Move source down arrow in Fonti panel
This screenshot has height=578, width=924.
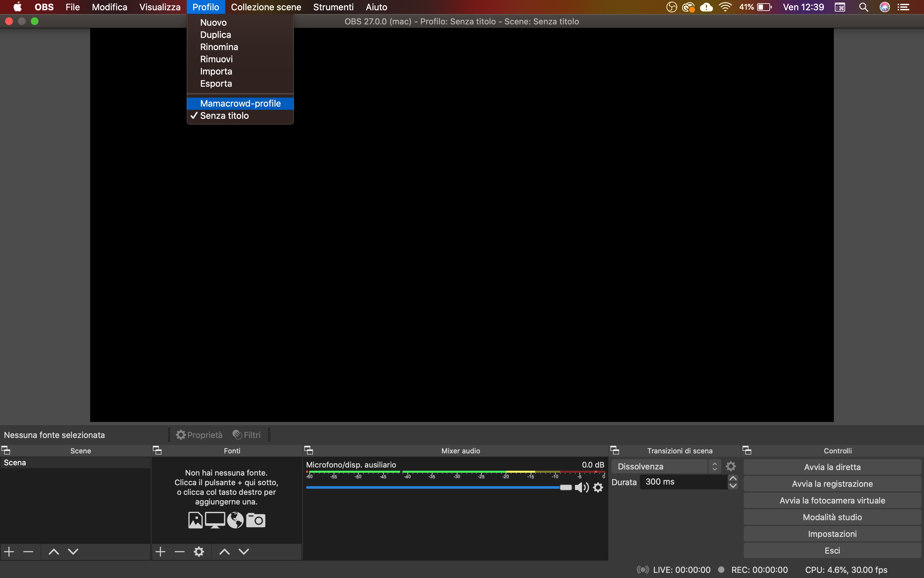(x=244, y=552)
